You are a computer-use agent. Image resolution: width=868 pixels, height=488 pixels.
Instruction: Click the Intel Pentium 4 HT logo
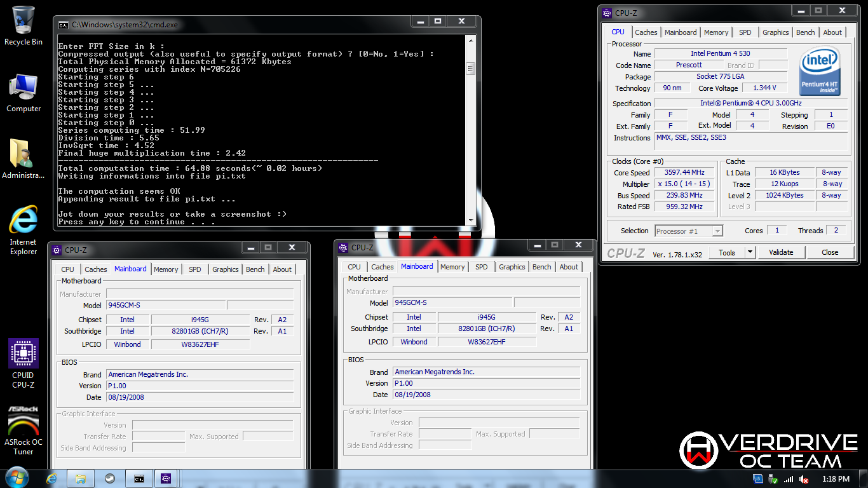(820, 71)
